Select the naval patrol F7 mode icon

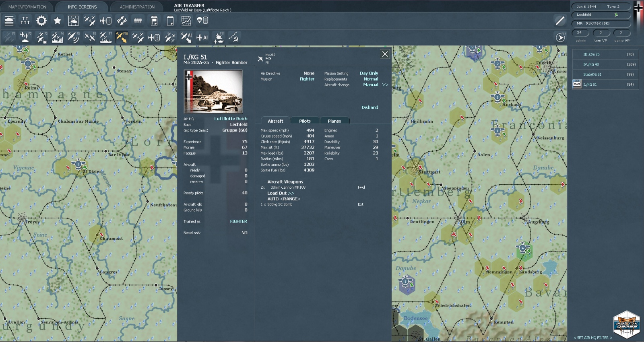105,37
